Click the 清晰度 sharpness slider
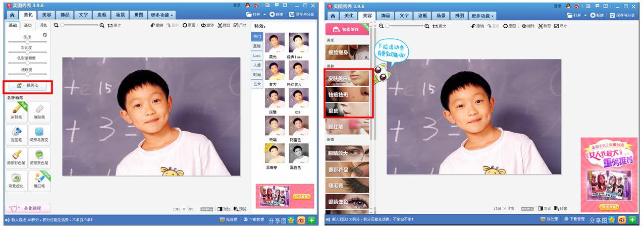The image size is (644, 231). (27, 74)
